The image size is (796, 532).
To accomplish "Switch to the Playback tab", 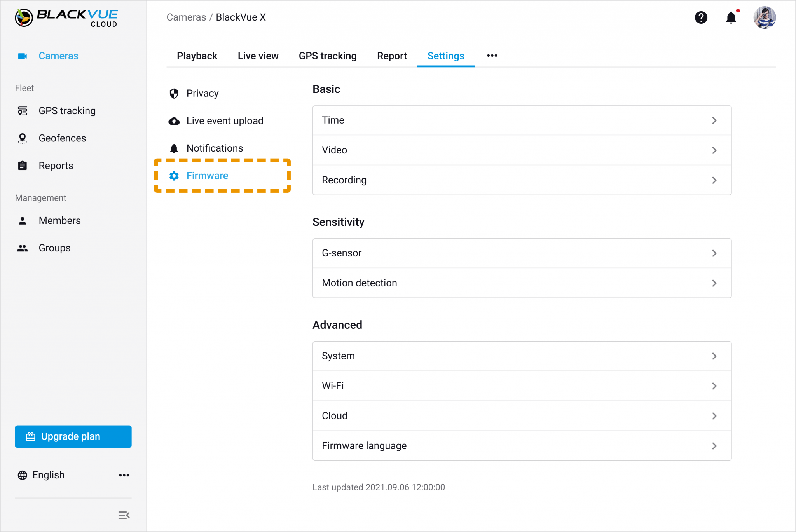I will tap(197, 56).
